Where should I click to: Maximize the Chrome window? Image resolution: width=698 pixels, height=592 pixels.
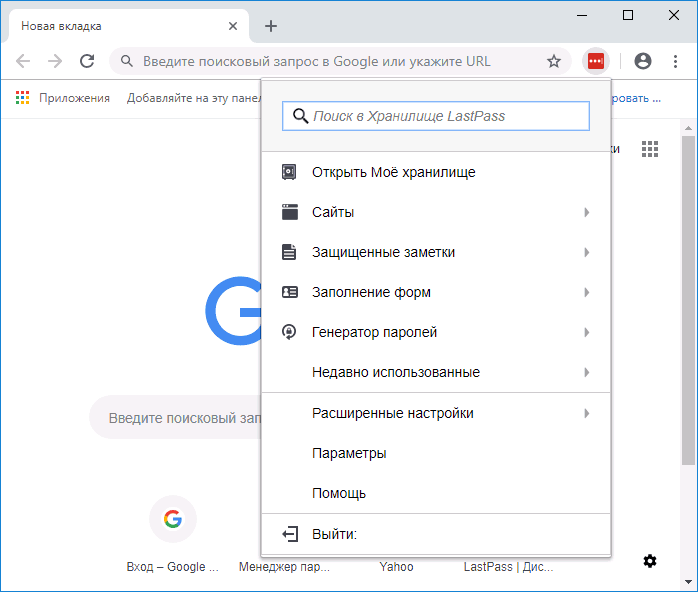tap(628, 16)
